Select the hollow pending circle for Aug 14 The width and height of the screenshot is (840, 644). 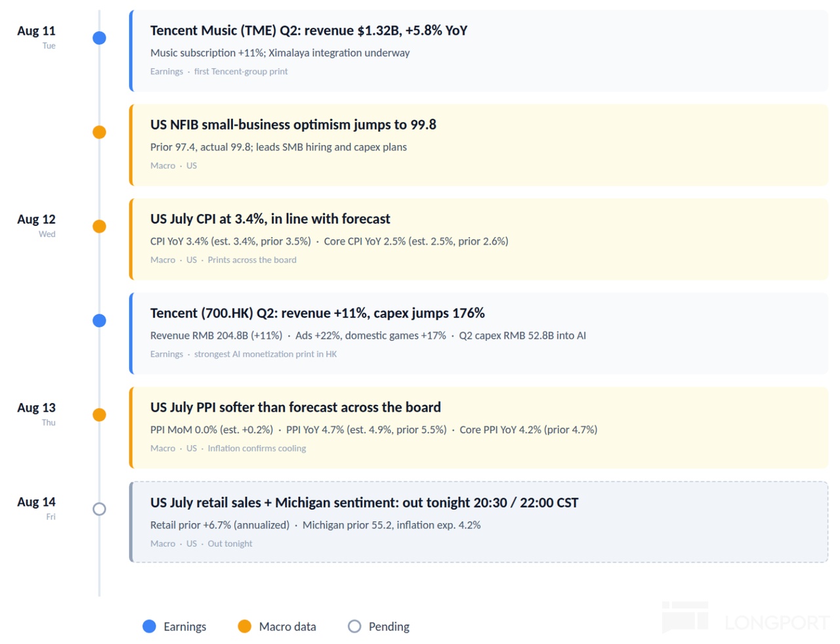99,509
